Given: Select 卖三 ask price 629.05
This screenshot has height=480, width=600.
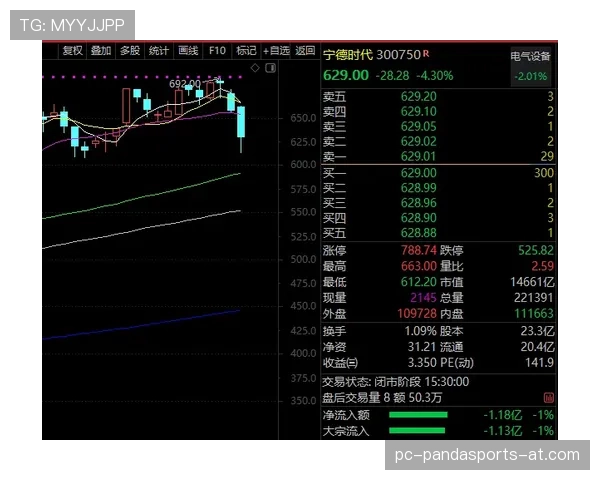Looking at the screenshot, I should point(418,126).
